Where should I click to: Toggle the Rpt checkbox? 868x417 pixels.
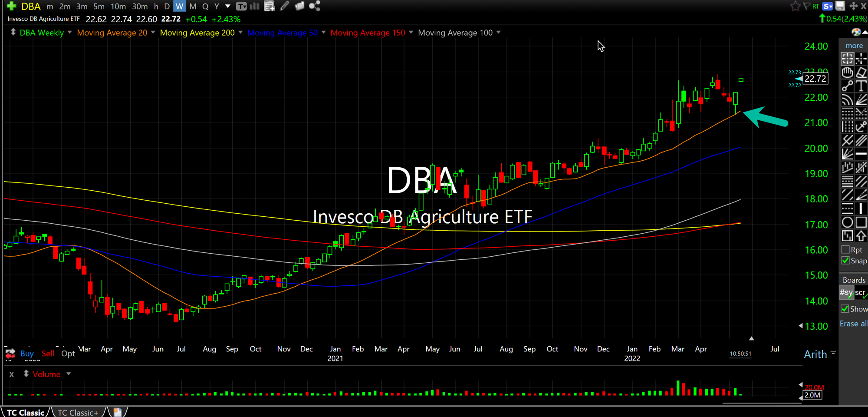click(x=845, y=250)
